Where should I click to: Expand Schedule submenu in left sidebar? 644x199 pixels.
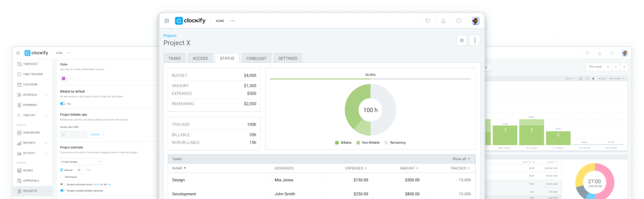[46, 95]
